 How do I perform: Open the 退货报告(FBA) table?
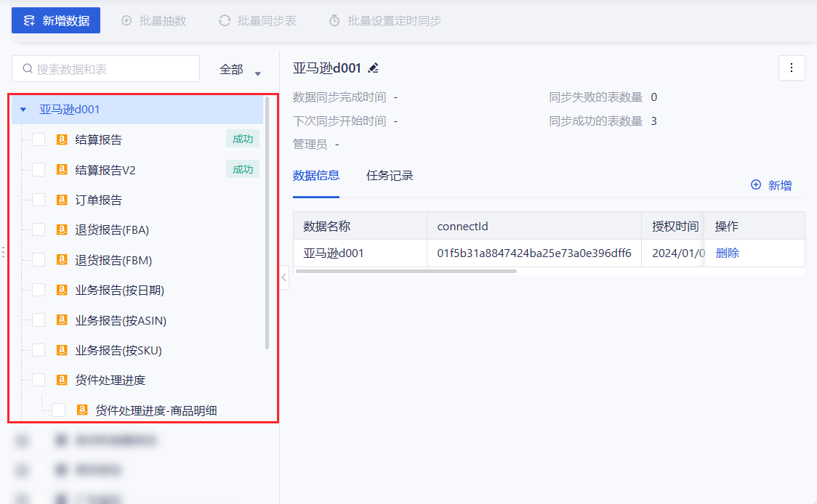click(x=112, y=229)
